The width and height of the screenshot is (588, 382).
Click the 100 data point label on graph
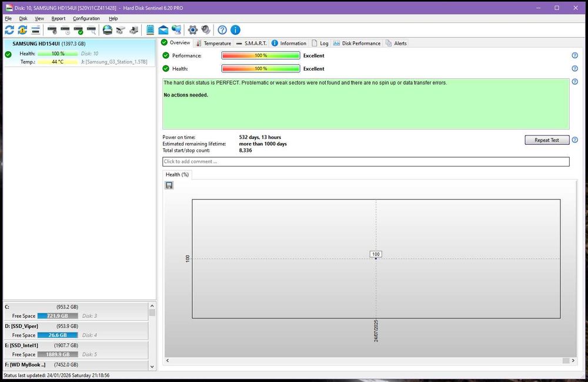[x=376, y=254]
